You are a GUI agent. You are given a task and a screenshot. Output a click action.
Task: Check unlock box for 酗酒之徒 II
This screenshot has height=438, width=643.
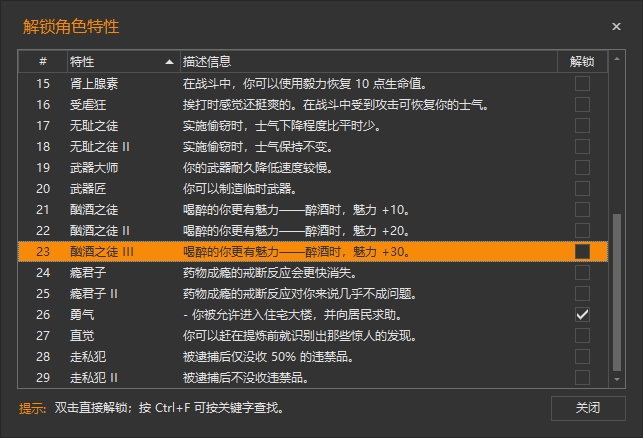click(582, 230)
